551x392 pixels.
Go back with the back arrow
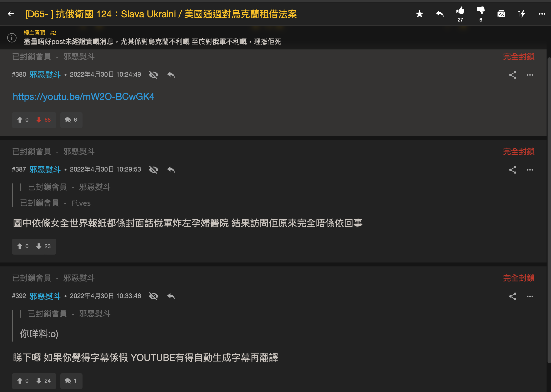tap(11, 14)
